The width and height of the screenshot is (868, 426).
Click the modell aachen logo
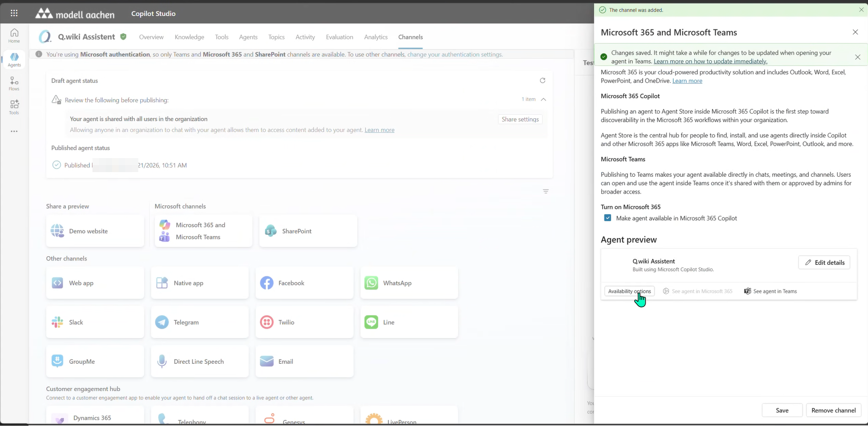[75, 14]
